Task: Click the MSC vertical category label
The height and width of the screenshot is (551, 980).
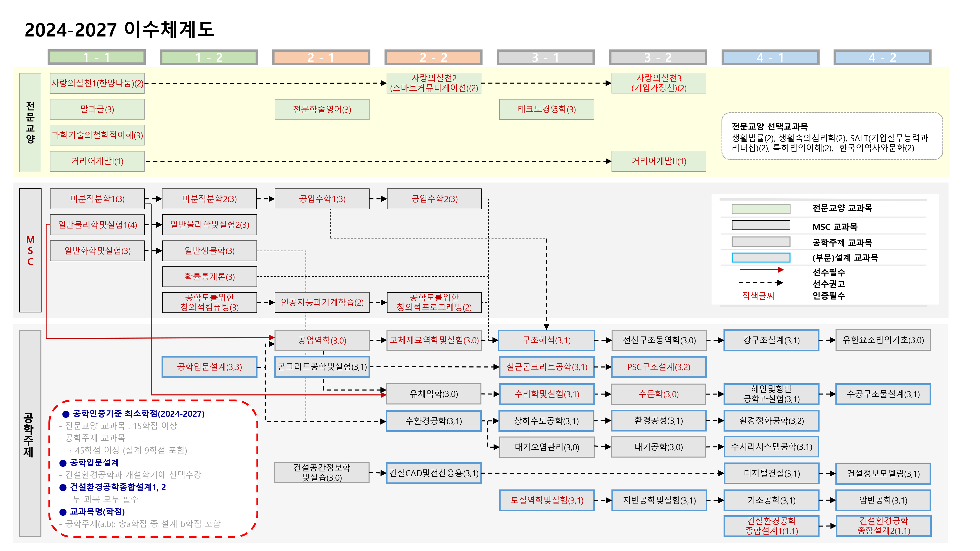Action: point(30,250)
